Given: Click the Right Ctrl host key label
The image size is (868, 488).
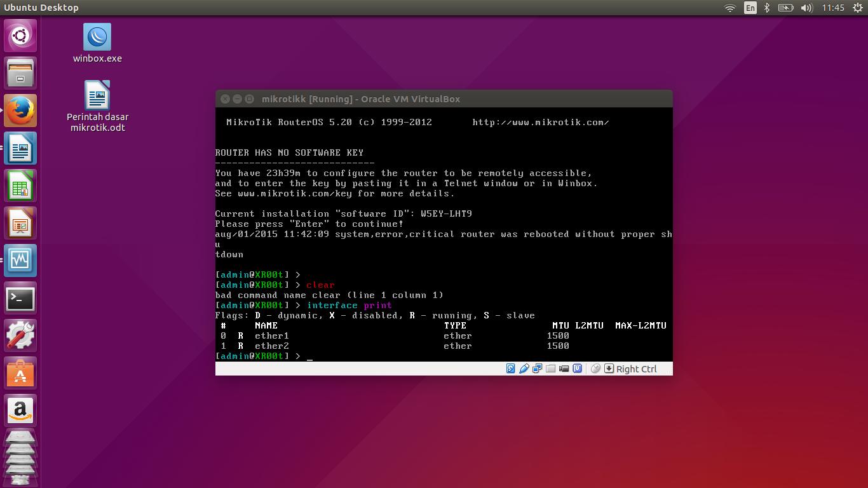Looking at the screenshot, I should [x=636, y=369].
